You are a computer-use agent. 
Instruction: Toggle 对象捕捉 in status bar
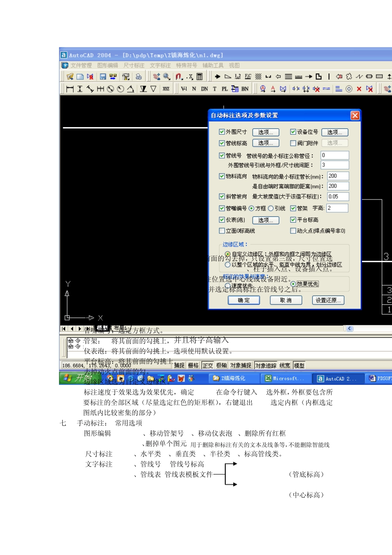[241, 365]
